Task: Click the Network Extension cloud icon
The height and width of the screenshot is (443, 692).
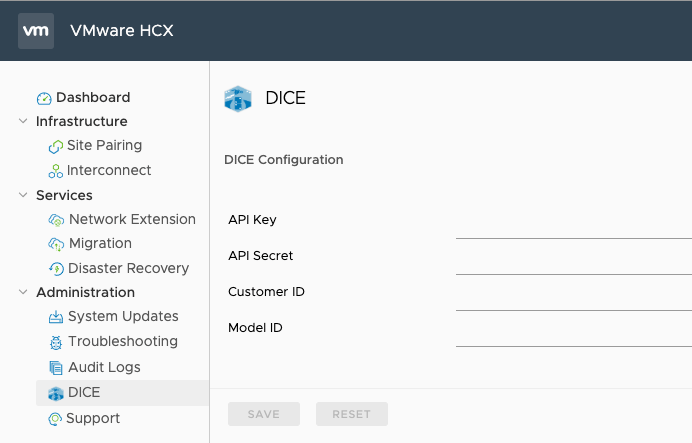Action: coord(56,220)
